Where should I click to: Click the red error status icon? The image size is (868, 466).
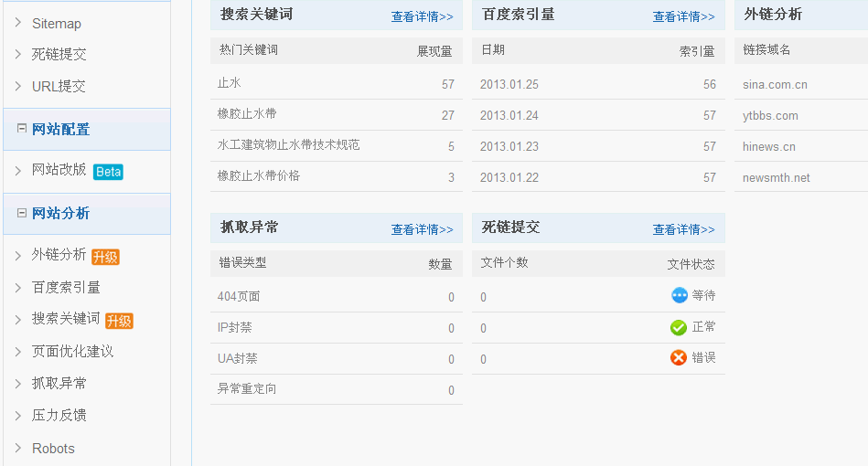click(678, 357)
